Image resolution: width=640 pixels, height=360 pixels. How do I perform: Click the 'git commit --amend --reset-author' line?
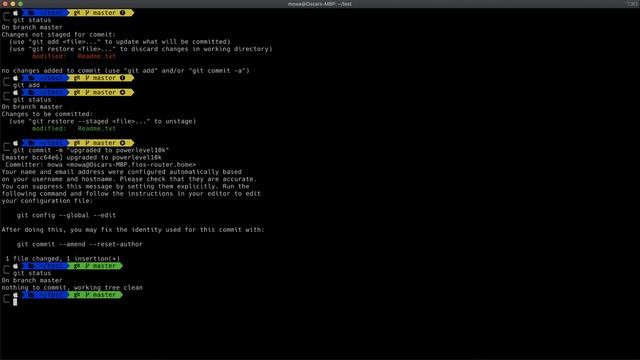tap(80, 244)
